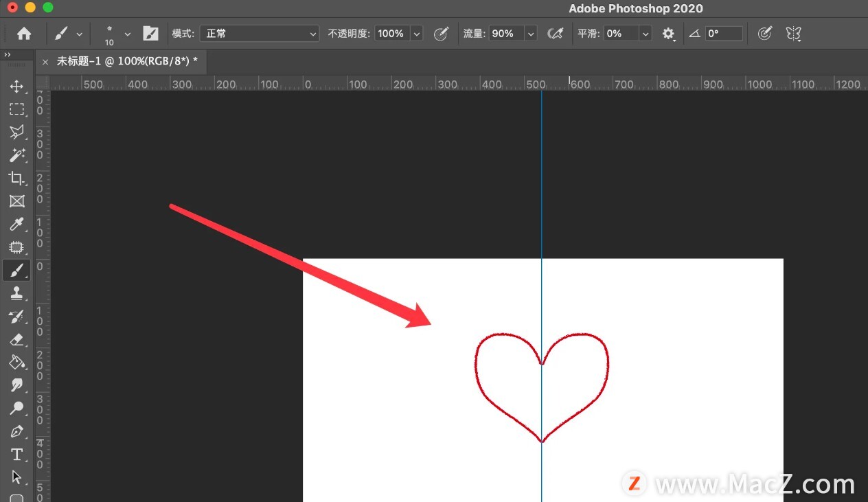Select the Dodge tool
This screenshot has width=868, height=502.
tap(16, 408)
